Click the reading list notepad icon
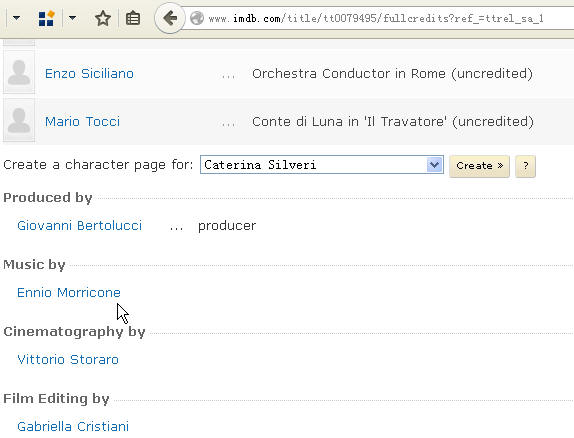 tap(133, 18)
